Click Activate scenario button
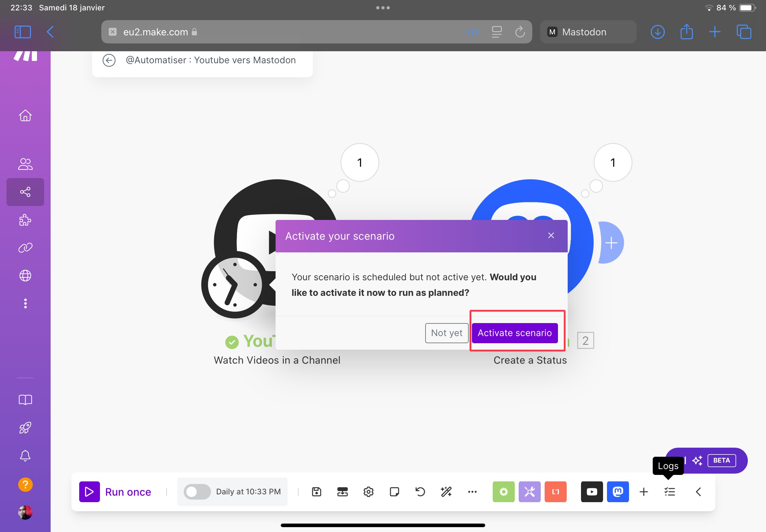The height and width of the screenshot is (532, 766). (x=514, y=332)
